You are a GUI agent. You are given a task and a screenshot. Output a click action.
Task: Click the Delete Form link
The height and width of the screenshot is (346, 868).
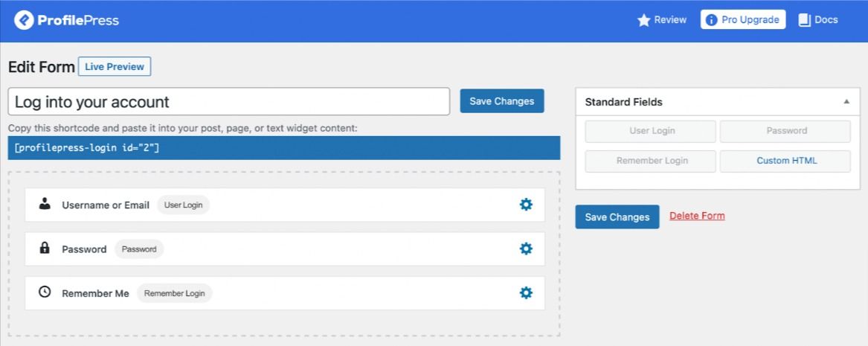click(697, 216)
